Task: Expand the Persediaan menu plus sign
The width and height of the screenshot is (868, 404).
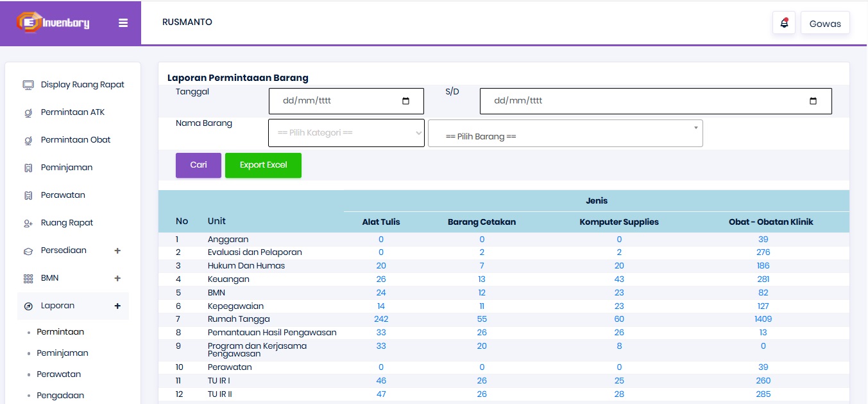Action: click(x=117, y=250)
